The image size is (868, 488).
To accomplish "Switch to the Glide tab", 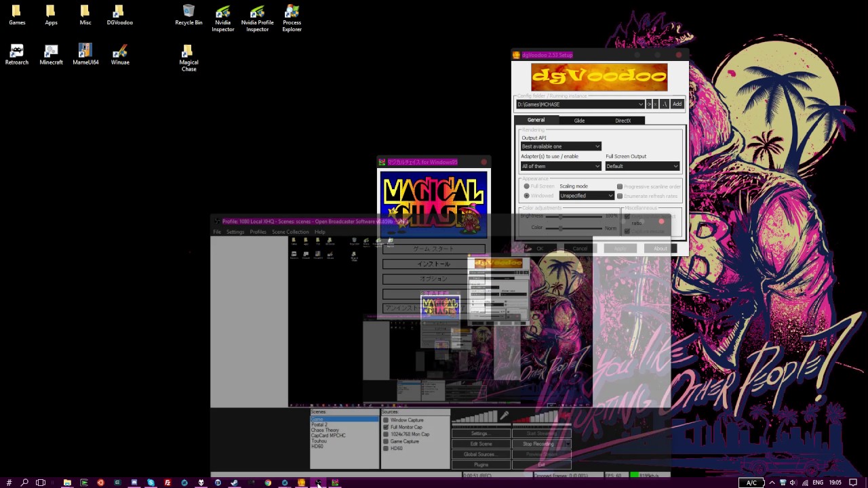I will (x=579, y=121).
